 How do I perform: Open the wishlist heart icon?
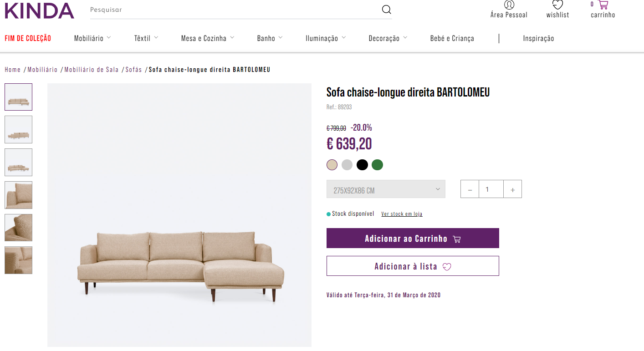tap(557, 5)
